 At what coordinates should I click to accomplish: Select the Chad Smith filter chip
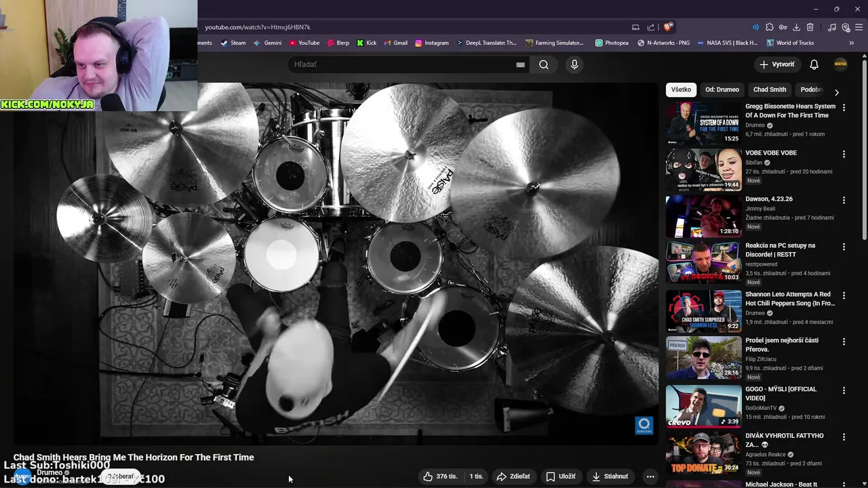click(770, 89)
